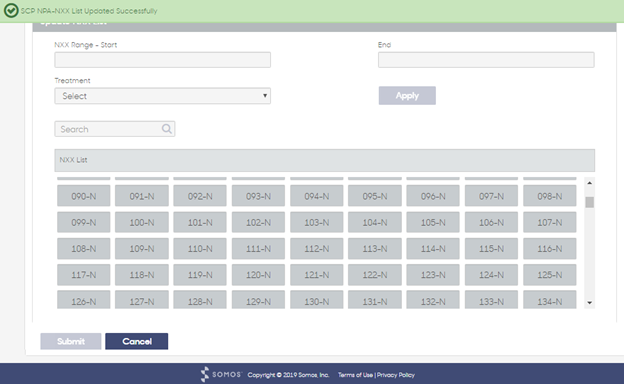
Task: Click the Somos logo in footer
Action: [x=221, y=374]
